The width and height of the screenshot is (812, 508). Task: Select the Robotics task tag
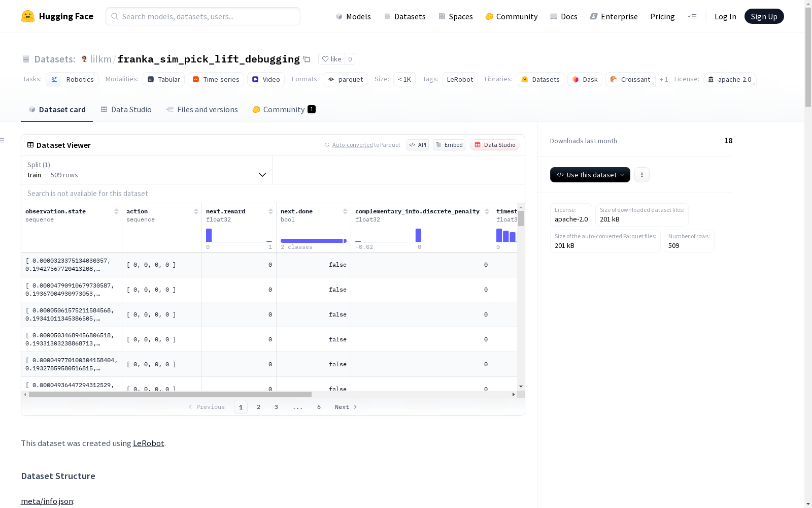[x=72, y=79]
